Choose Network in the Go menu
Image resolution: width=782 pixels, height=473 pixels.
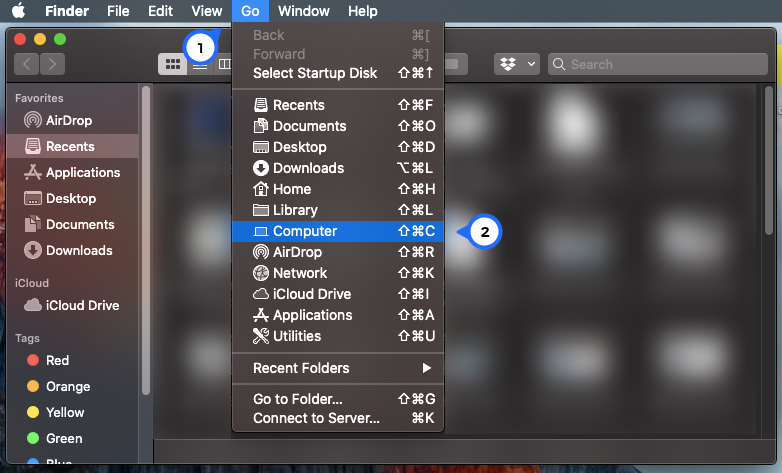[x=338, y=273]
